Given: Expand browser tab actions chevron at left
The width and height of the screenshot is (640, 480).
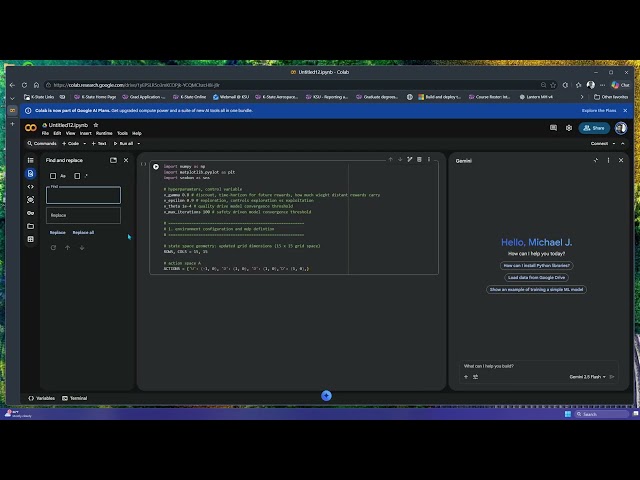Looking at the screenshot, I should click(x=12, y=98).
